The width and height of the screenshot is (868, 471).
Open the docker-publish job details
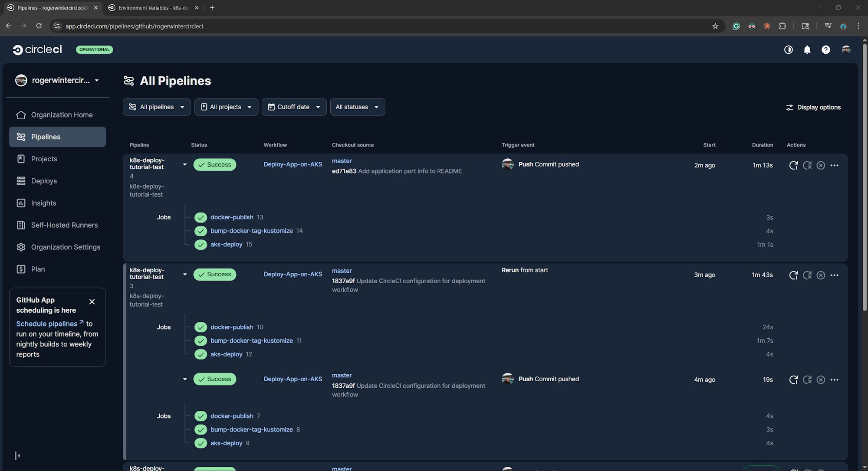point(232,217)
